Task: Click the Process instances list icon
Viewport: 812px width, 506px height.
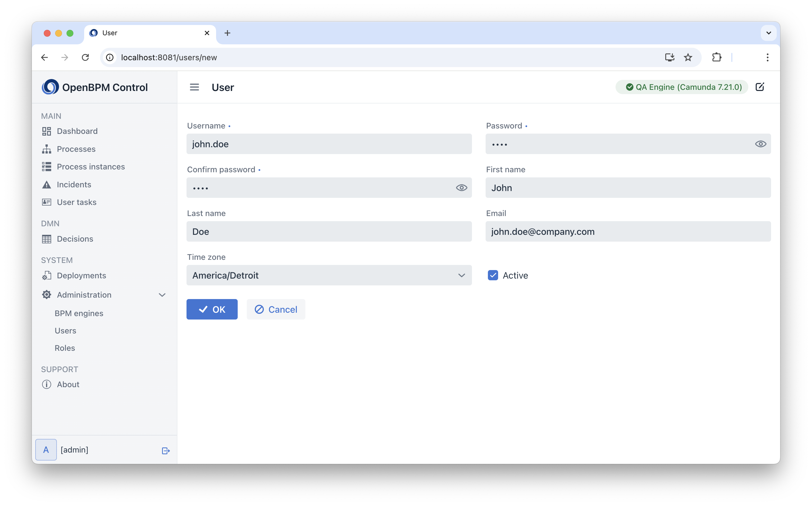Action: (x=47, y=167)
